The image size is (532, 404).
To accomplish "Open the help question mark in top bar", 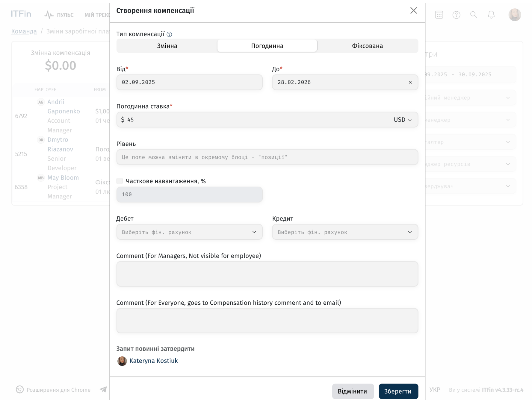I will coord(456,15).
